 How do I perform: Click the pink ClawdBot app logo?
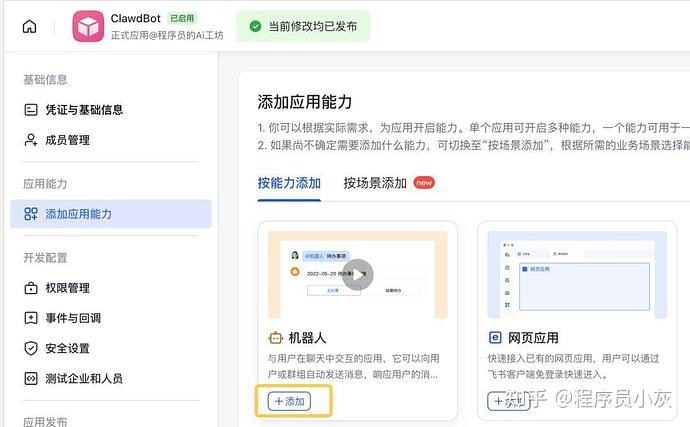click(89, 26)
